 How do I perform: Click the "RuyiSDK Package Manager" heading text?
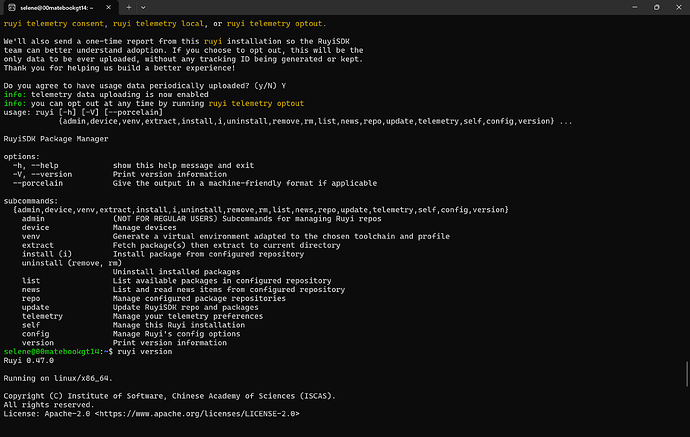click(54, 141)
